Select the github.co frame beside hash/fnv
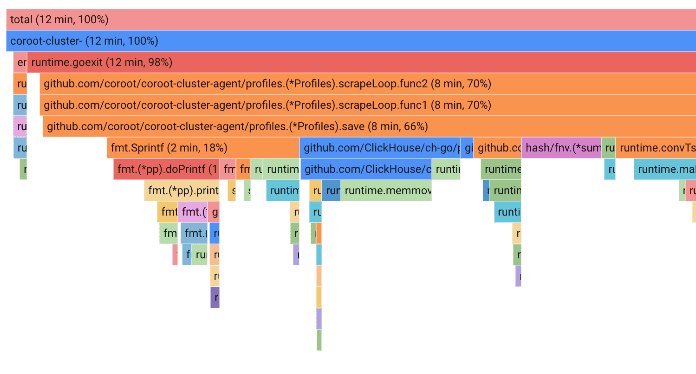Image resolution: width=696 pixels, height=374 pixels. click(x=498, y=148)
